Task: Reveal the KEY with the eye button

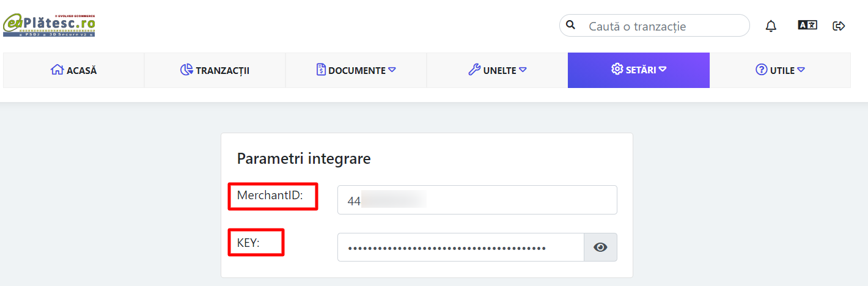Action: (600, 247)
